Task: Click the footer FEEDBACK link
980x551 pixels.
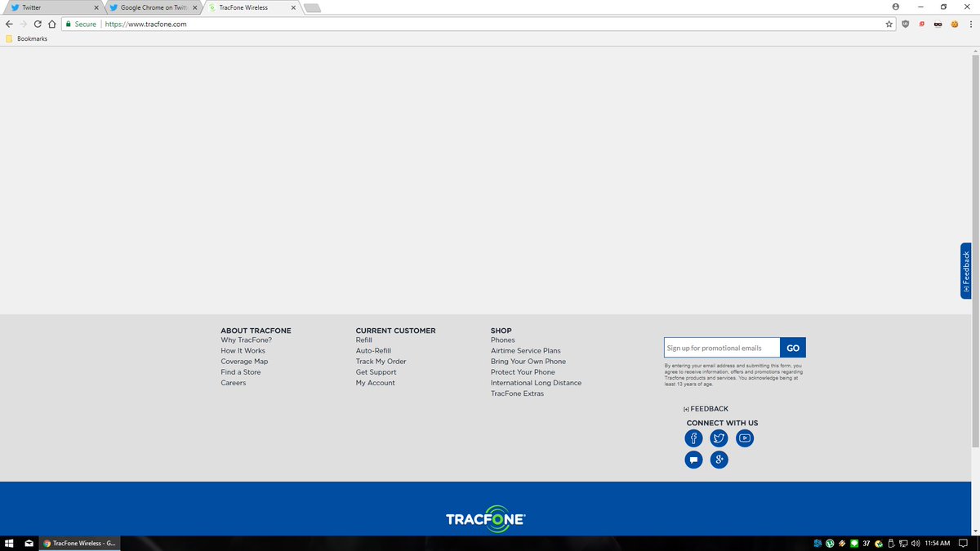Action: point(706,409)
